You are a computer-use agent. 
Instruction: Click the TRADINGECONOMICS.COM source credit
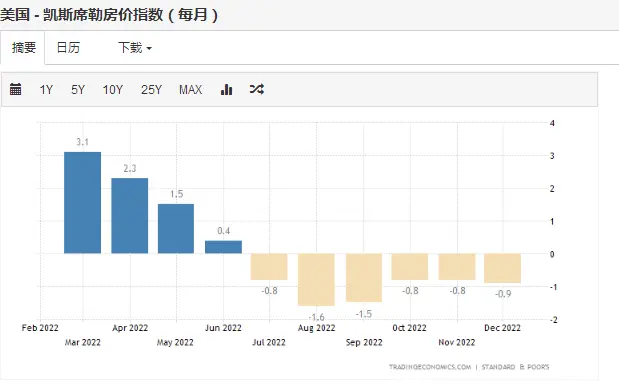point(430,367)
